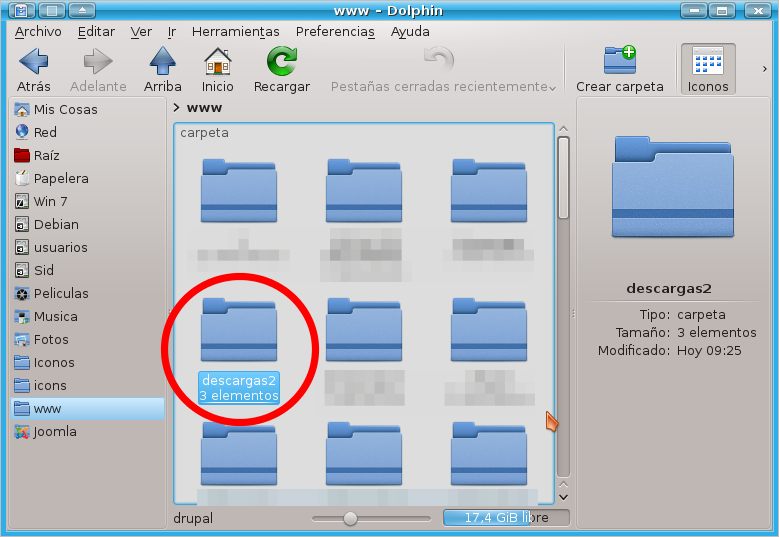Select right folder in bottom row
779x537 pixels.
(x=489, y=454)
